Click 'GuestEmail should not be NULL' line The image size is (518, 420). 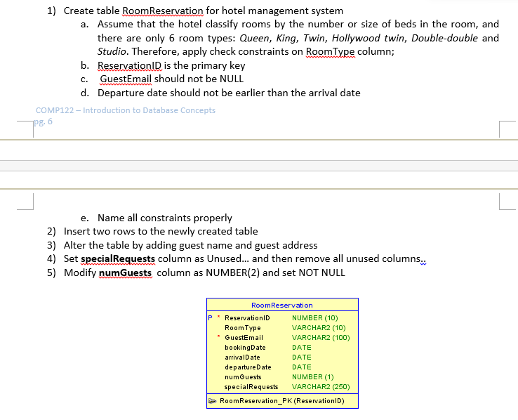(172, 79)
